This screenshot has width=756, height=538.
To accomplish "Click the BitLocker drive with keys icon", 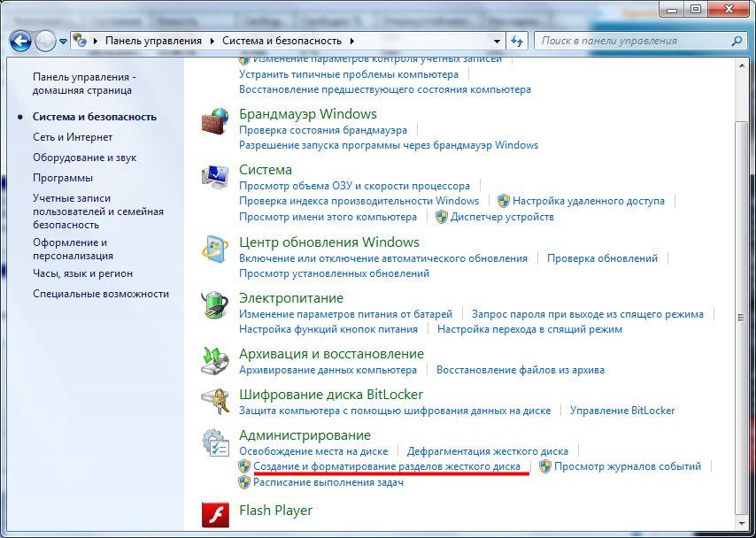I will coord(214,401).
